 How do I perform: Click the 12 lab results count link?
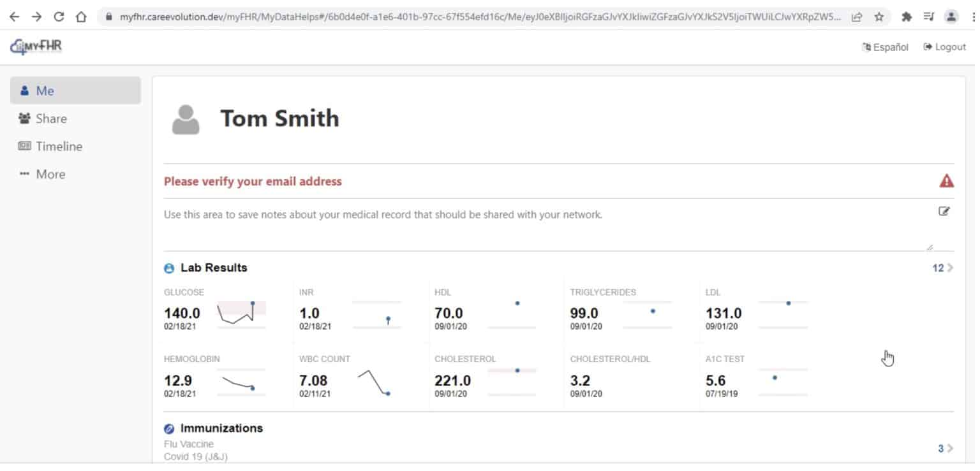[937, 268]
